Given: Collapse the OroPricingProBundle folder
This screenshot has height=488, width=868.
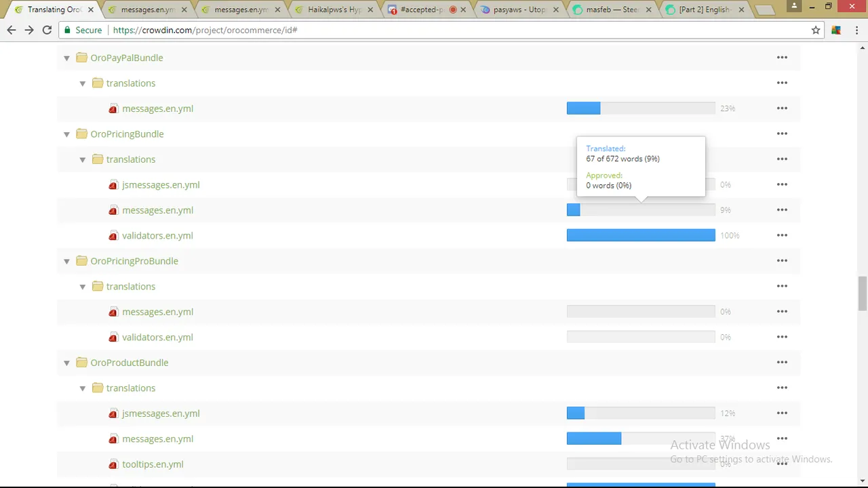Looking at the screenshot, I should (x=66, y=262).
